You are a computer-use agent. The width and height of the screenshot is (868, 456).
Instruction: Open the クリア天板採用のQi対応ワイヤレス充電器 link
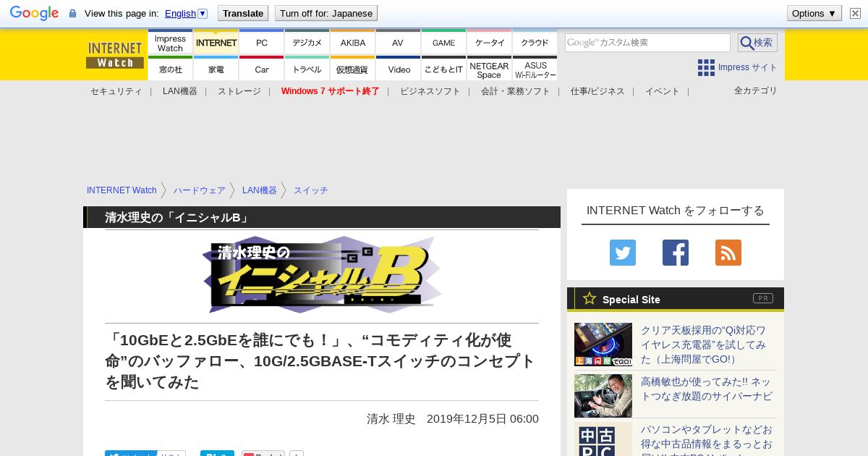(x=704, y=345)
